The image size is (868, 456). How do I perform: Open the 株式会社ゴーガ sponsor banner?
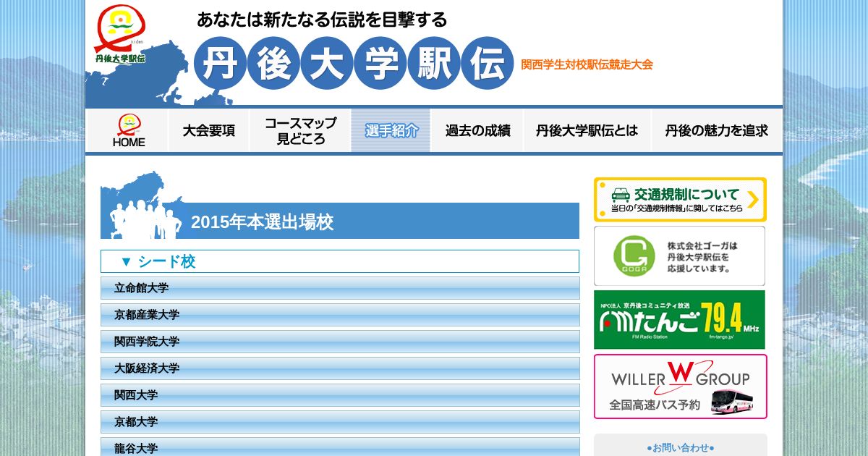pos(679,256)
